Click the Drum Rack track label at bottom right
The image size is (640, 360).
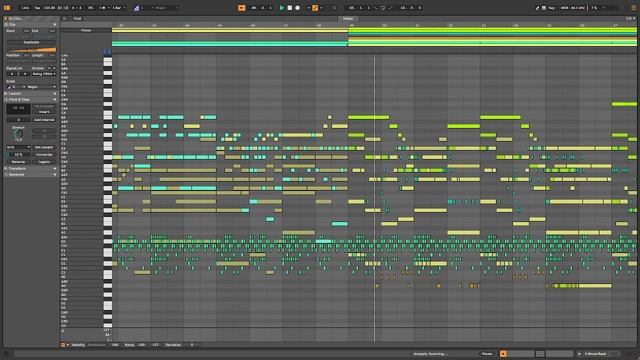(x=596, y=354)
